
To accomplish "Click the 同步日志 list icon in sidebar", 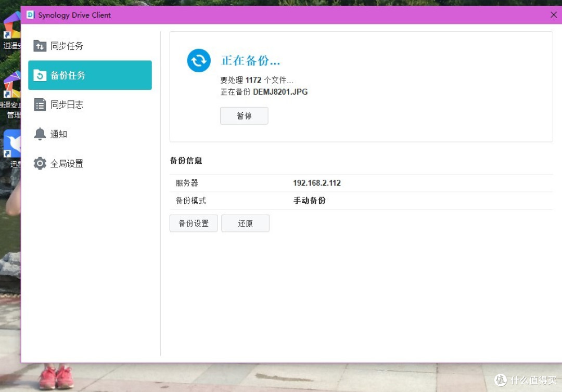I will click(40, 104).
